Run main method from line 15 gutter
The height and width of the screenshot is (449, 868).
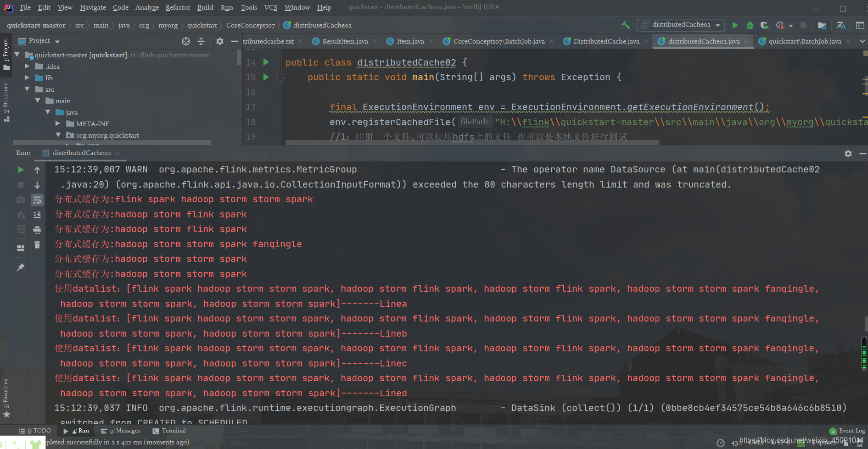point(266,77)
